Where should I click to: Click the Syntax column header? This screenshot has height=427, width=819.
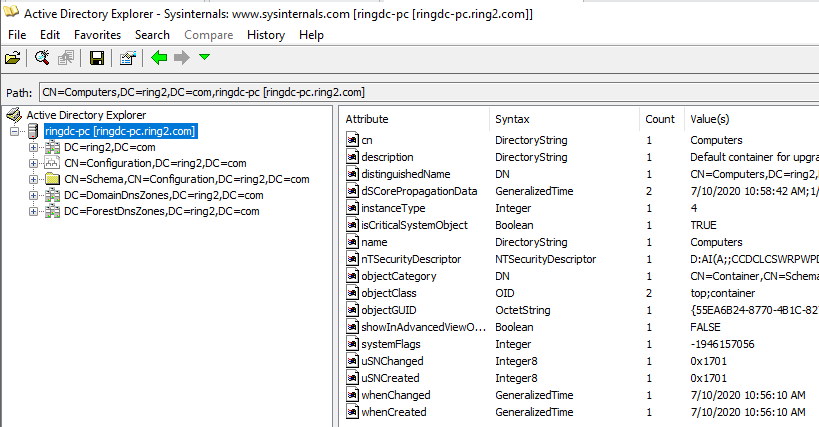pyautogui.click(x=564, y=119)
